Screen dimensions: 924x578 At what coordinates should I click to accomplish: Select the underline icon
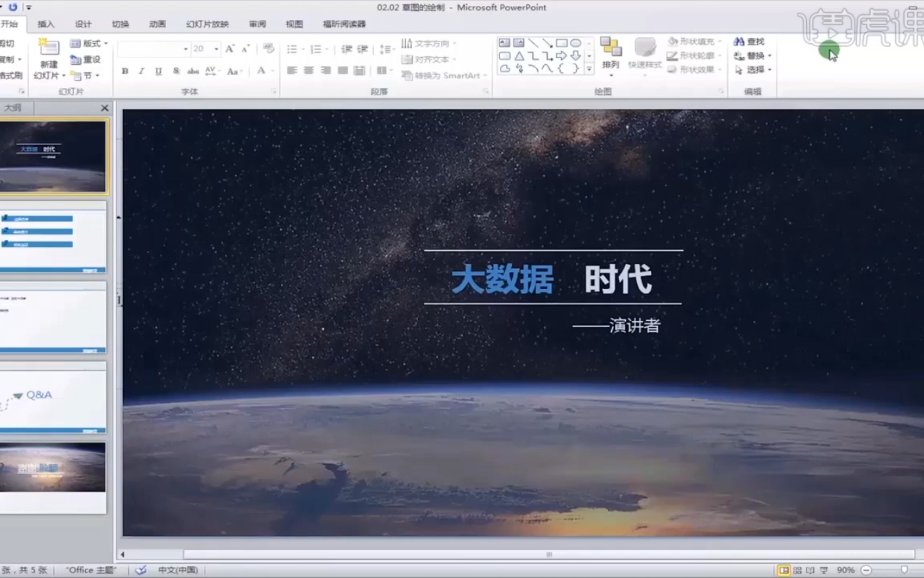(x=158, y=70)
